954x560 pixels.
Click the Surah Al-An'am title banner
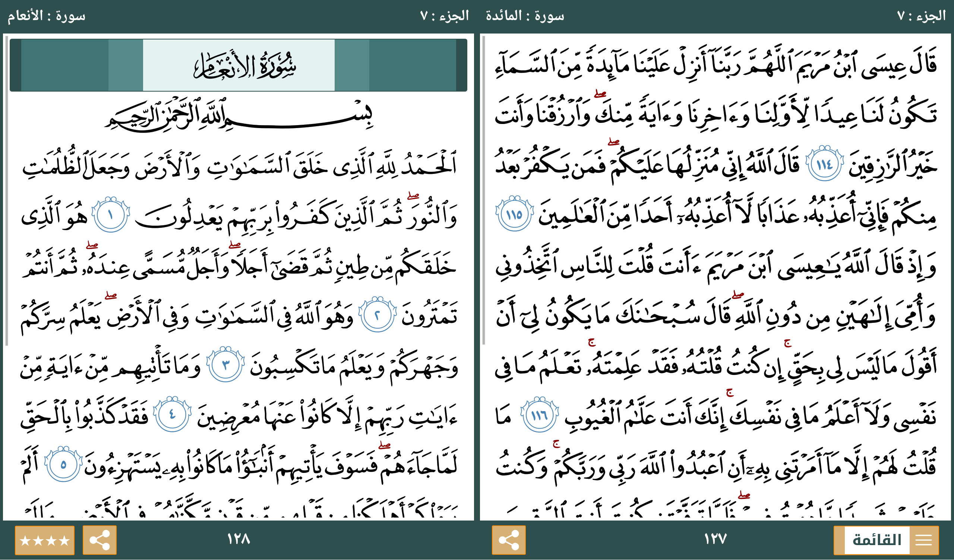click(238, 65)
